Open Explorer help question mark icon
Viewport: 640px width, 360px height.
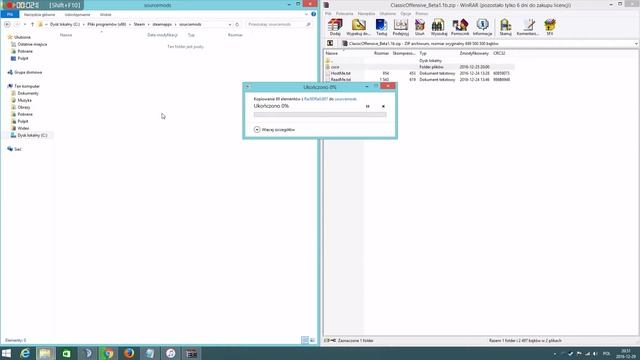(313, 14)
